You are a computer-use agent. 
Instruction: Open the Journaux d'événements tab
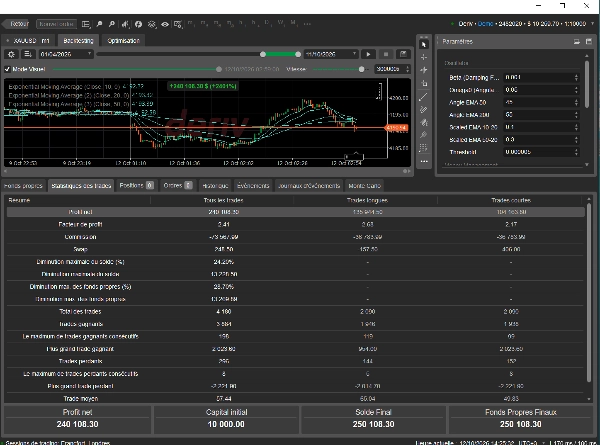point(309,186)
